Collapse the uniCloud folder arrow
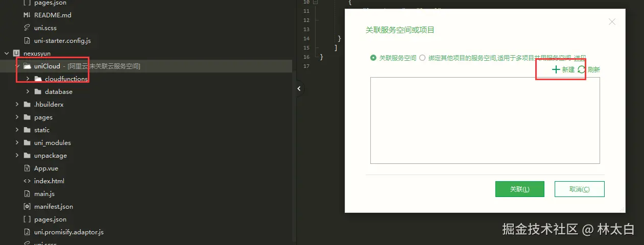Viewport: 644px width, 245px height. coord(17,66)
